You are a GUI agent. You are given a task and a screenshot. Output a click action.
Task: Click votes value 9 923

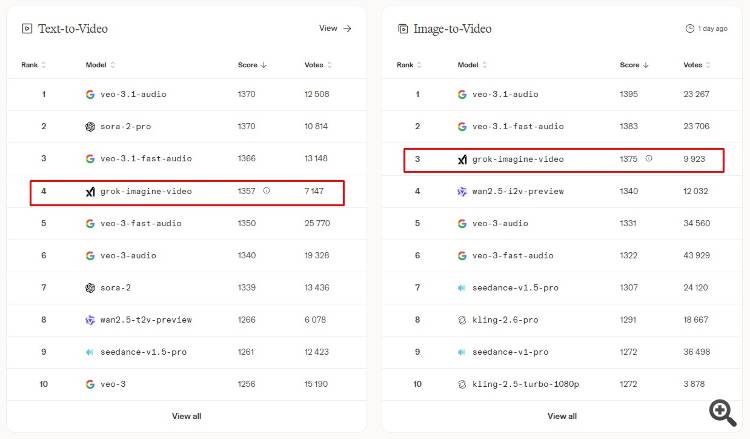click(694, 159)
